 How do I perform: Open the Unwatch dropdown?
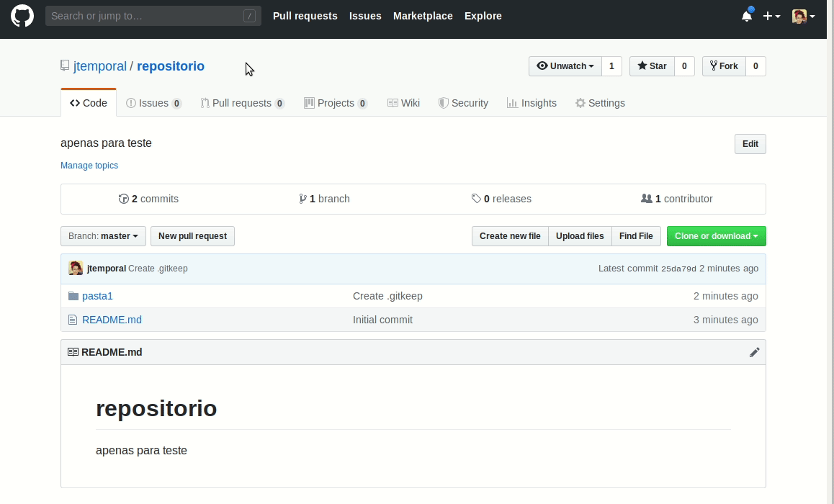click(565, 66)
